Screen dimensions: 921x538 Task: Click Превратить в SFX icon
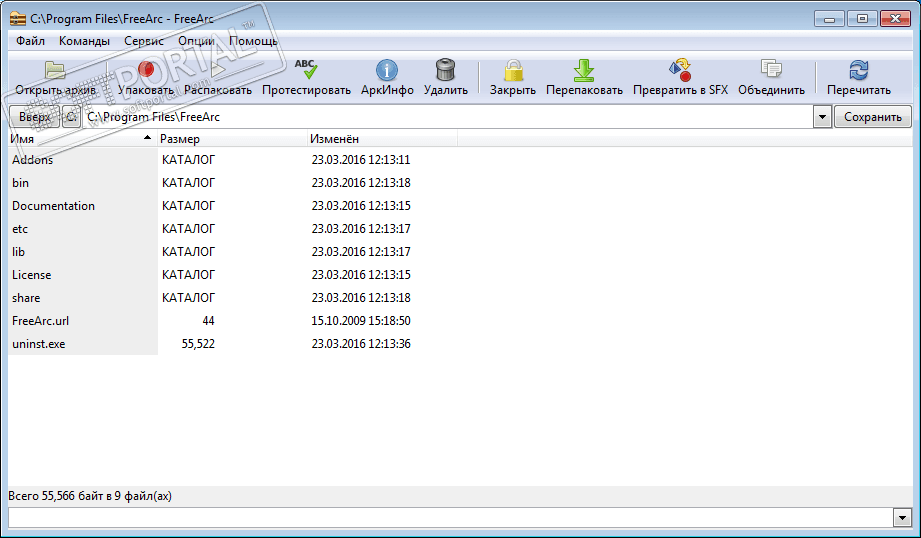coord(680,69)
